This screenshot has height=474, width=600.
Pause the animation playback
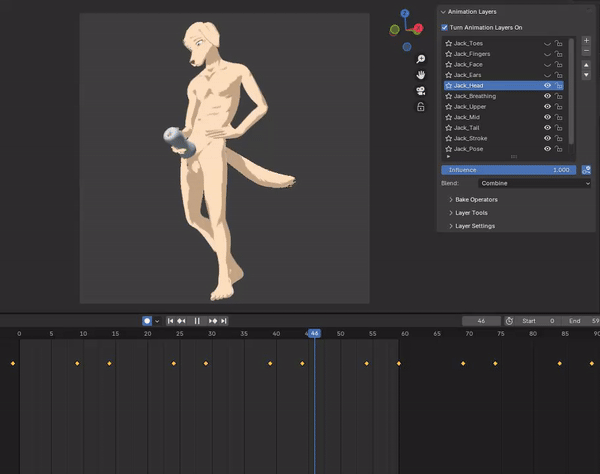(197, 321)
